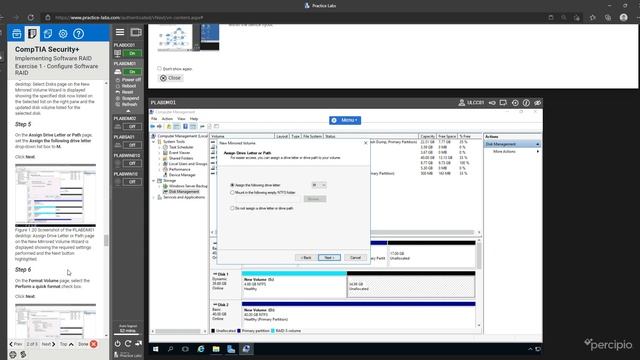Click the Close button on the hint panel
The width and height of the screenshot is (640, 360).
(171, 78)
